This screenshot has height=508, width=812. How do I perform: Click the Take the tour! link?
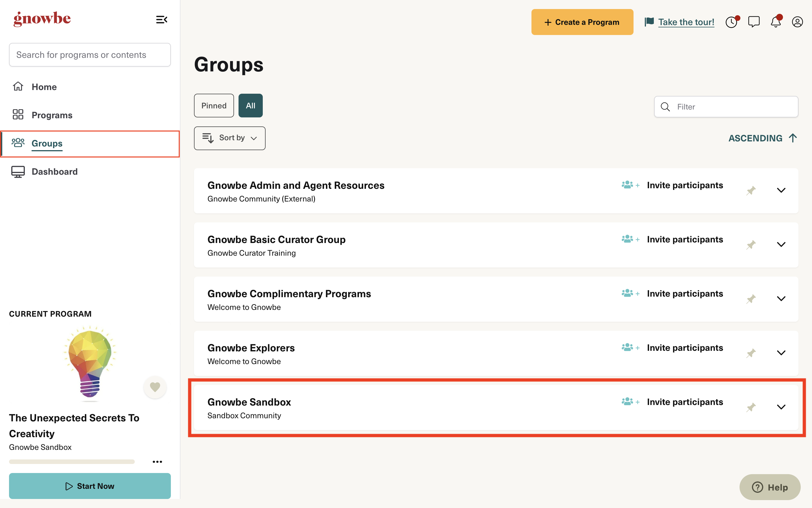(686, 22)
